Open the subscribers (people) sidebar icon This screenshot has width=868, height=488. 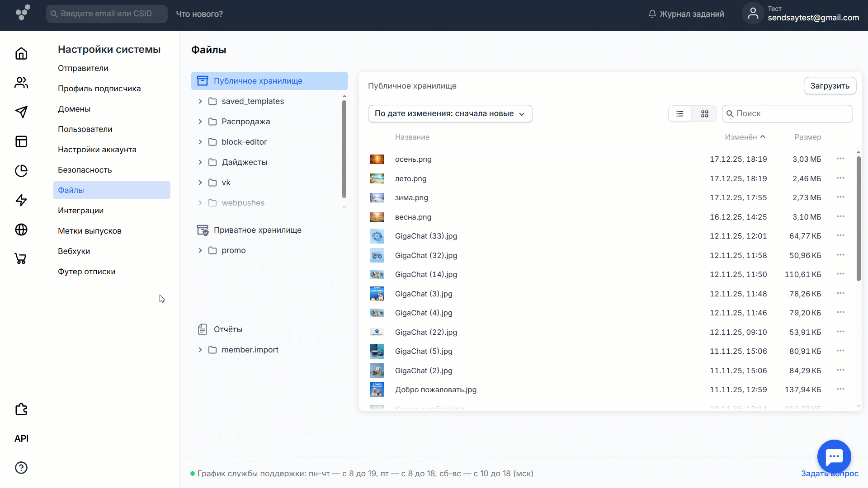coord(21,83)
